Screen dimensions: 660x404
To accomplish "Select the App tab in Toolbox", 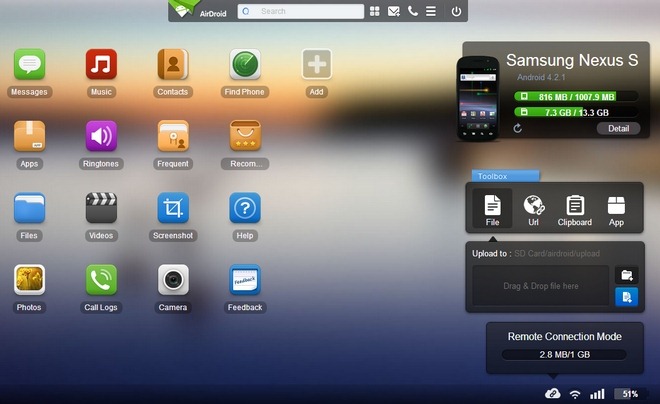I will click(x=616, y=211).
